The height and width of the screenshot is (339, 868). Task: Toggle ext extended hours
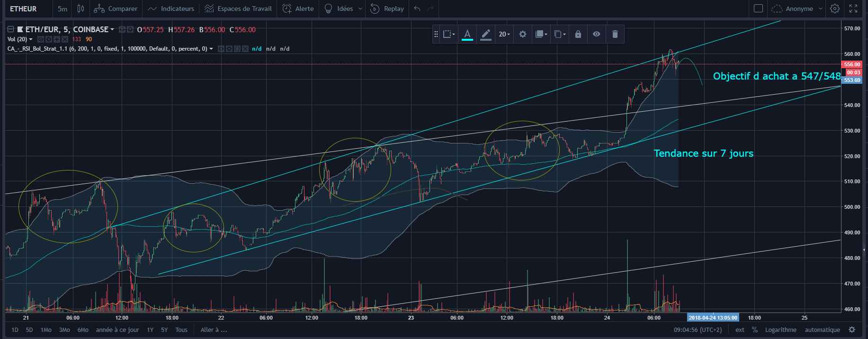(x=740, y=330)
